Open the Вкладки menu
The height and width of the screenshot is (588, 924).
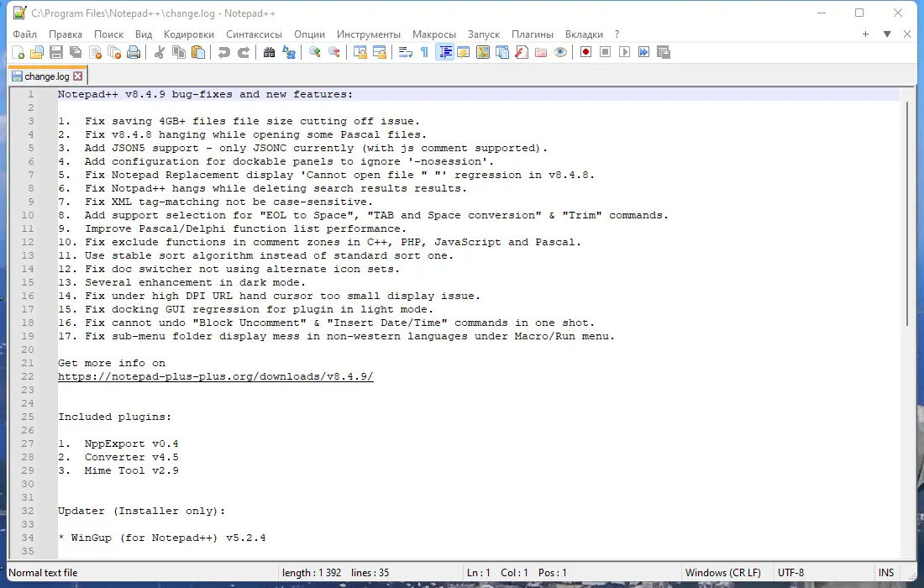tap(584, 34)
